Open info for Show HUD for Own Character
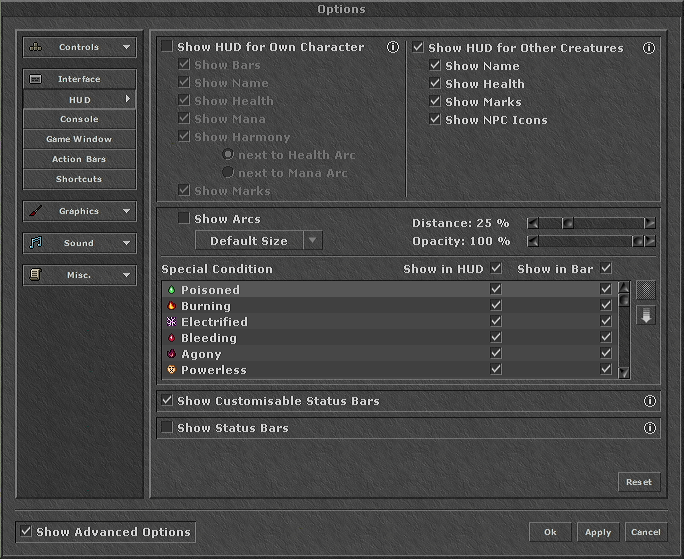 393,47
